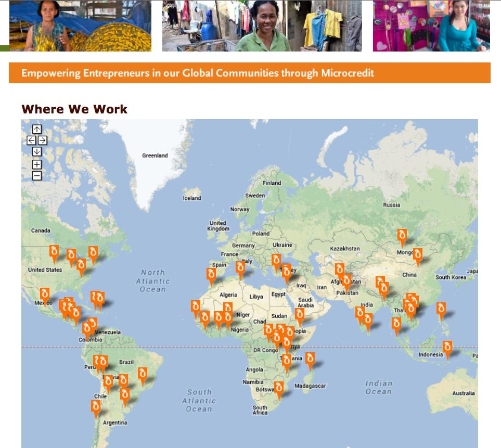Select the marker in western Mexico

click(x=45, y=295)
